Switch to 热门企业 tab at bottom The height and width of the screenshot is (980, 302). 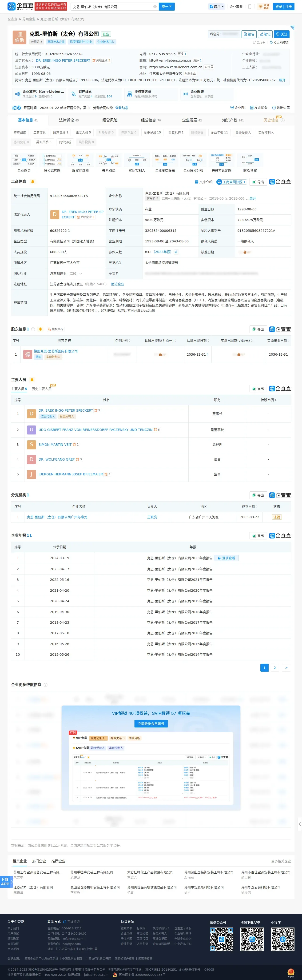(x=39, y=861)
